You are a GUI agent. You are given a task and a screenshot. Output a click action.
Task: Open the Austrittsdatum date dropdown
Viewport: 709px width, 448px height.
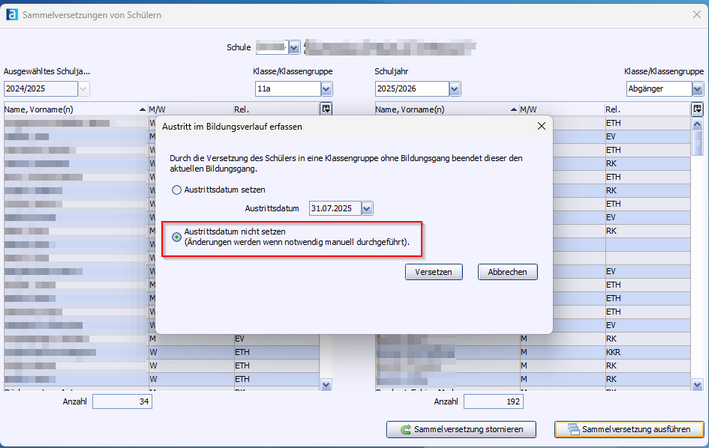[x=366, y=208]
